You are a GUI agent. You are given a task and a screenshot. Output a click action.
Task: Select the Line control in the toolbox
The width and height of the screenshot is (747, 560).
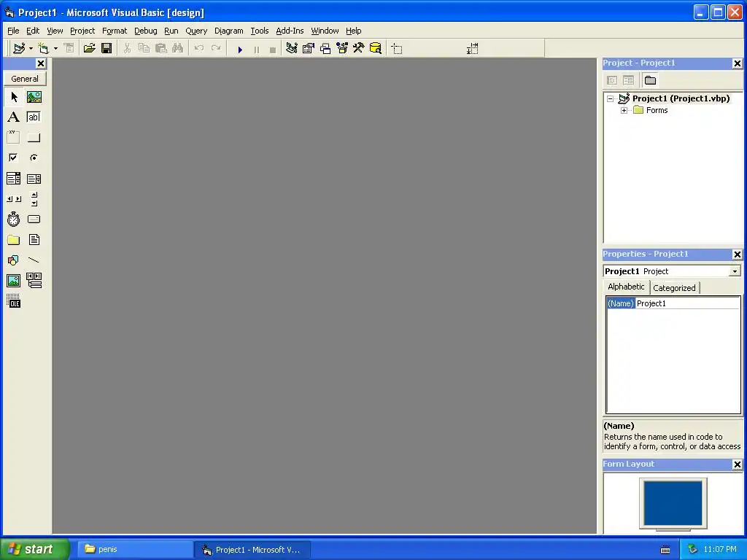pos(34,260)
